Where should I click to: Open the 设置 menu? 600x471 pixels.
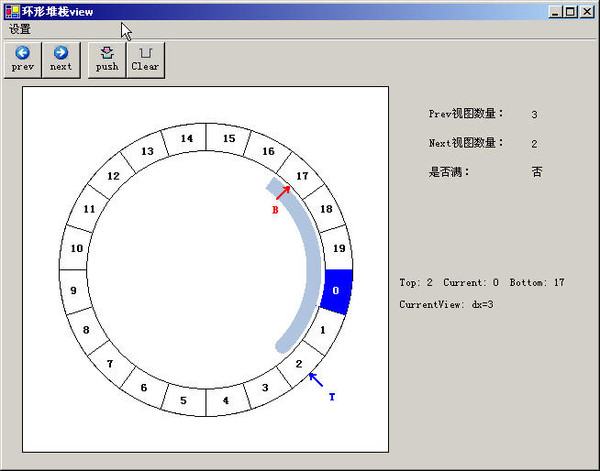20,29
